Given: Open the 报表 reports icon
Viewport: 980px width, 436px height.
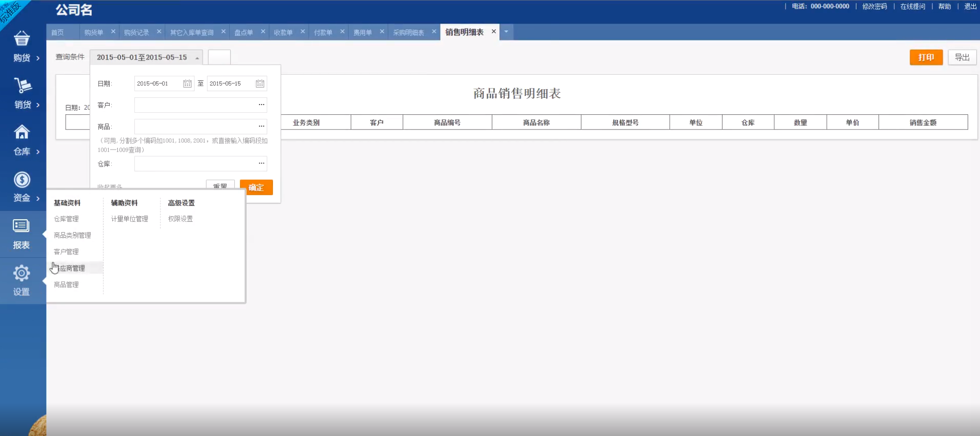Looking at the screenshot, I should point(21,226).
